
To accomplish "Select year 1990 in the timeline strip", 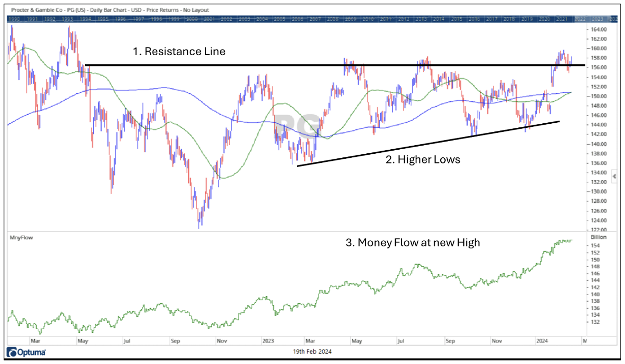I will coord(15,19).
